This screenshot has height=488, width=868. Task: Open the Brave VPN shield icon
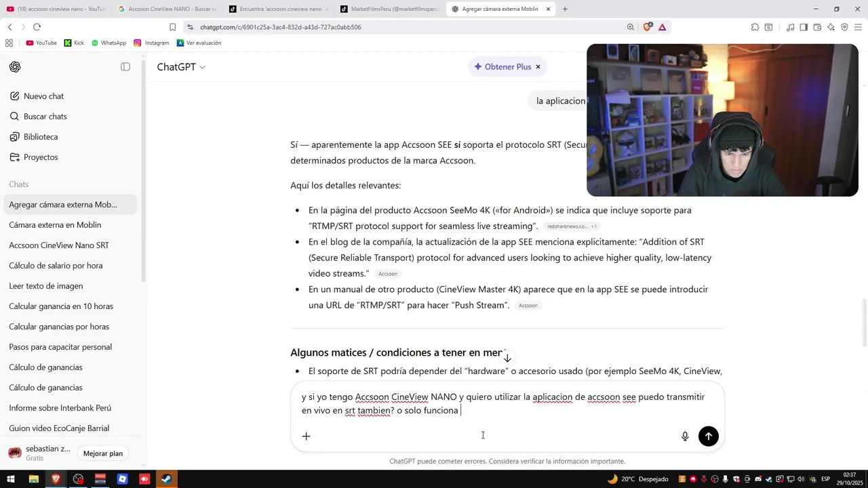tap(844, 27)
